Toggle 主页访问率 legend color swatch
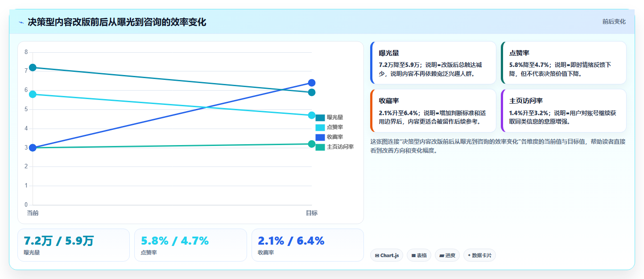The image size is (644, 279). (320, 147)
